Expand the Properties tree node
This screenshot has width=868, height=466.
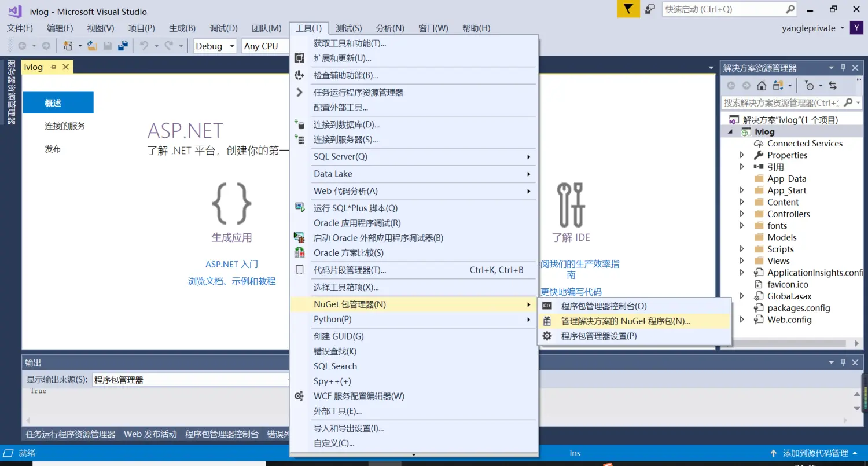742,155
